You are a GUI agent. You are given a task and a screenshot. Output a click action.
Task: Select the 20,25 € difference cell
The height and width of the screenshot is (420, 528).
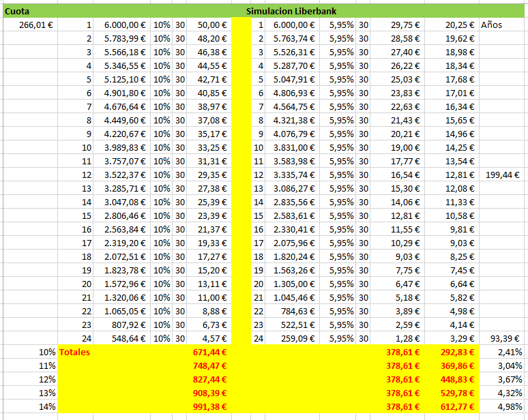pyautogui.click(x=452, y=25)
